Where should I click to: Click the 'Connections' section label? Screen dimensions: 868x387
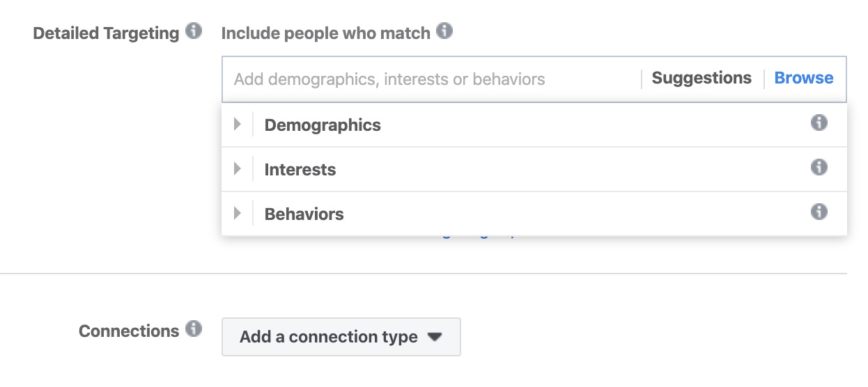pyautogui.click(x=129, y=331)
